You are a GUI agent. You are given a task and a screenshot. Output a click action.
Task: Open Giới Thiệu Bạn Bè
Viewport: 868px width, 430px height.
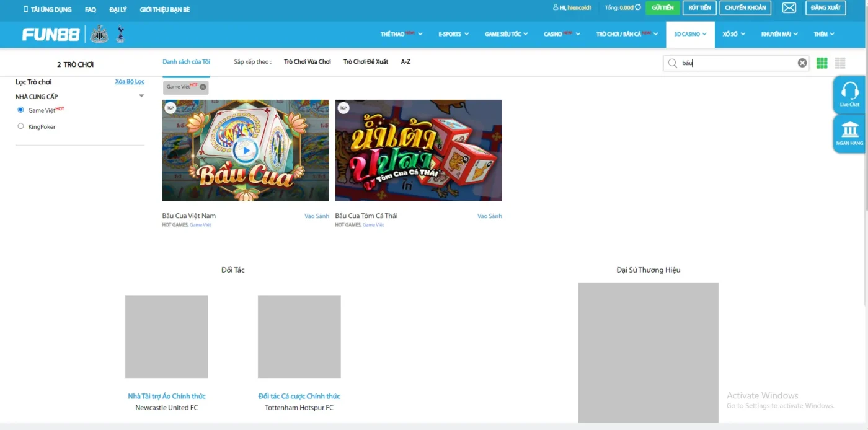point(165,9)
